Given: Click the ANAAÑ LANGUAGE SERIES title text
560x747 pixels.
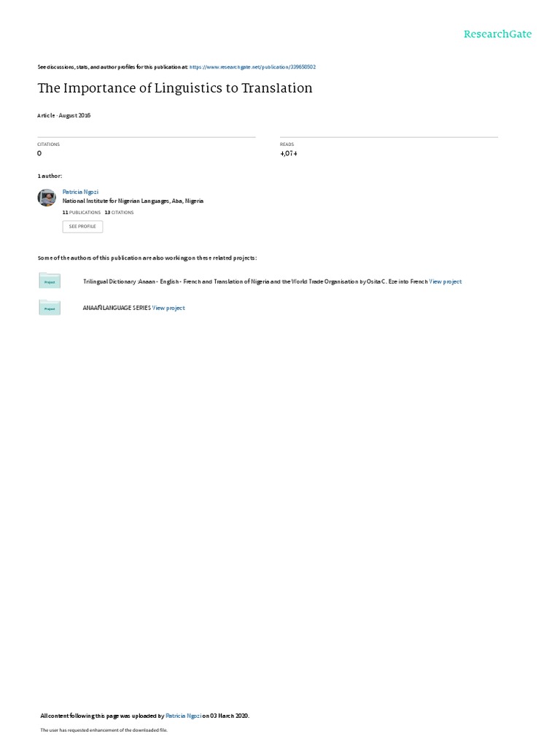Looking at the screenshot, I should click(x=117, y=308).
